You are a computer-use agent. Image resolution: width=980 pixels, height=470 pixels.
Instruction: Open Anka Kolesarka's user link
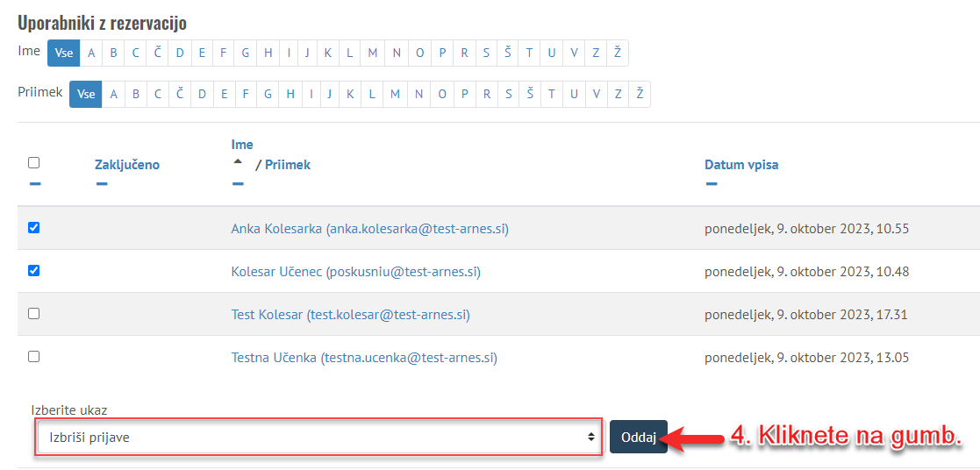pyautogui.click(x=369, y=229)
